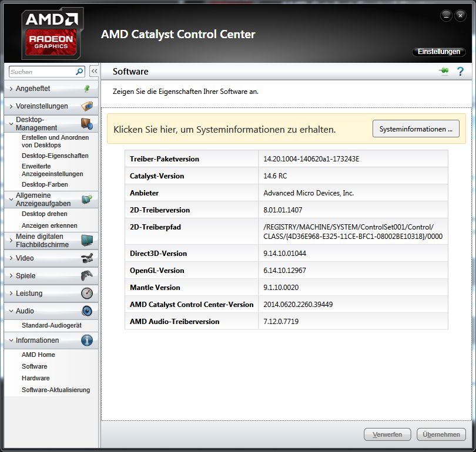Select Desktop drehen entry
Image resolution: width=476 pixels, height=452 pixels.
(44, 214)
